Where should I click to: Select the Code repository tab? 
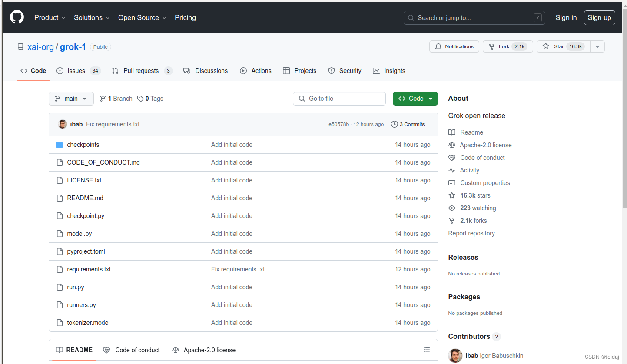click(33, 71)
